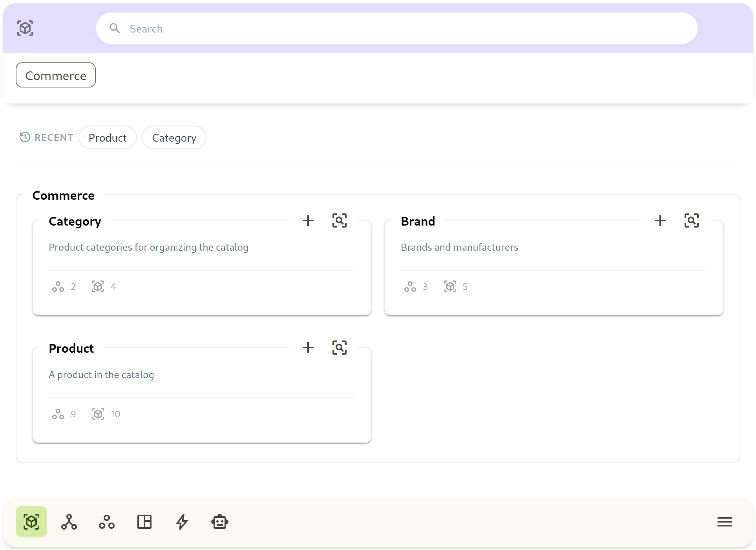Select the Product recent chip

click(108, 137)
